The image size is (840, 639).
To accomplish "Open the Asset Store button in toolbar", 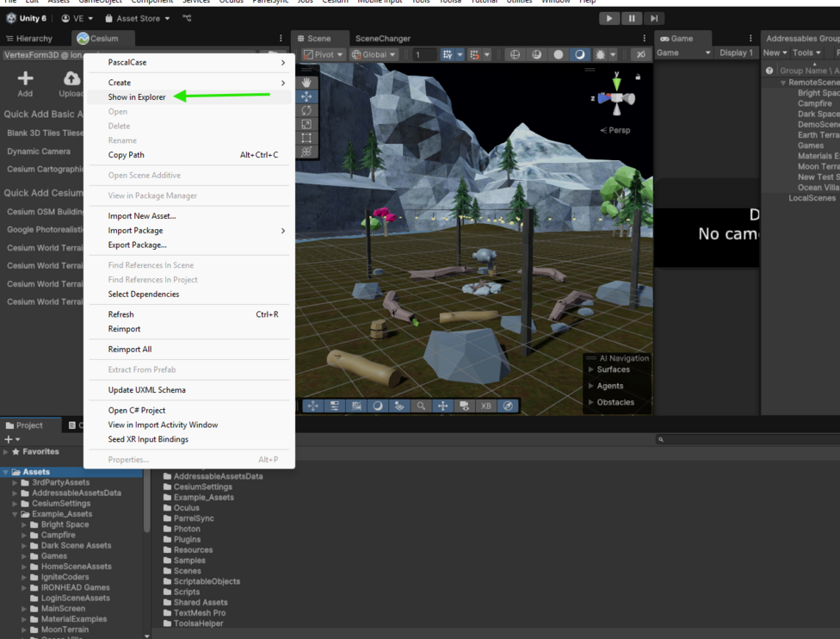I will (x=138, y=18).
